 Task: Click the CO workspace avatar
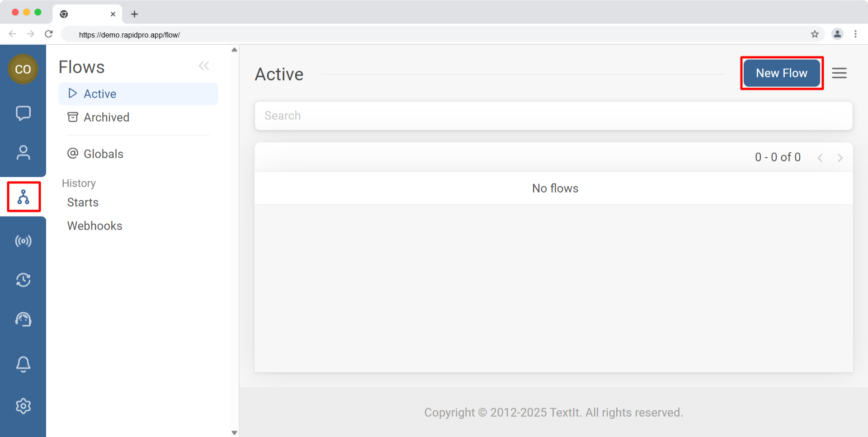(23, 69)
